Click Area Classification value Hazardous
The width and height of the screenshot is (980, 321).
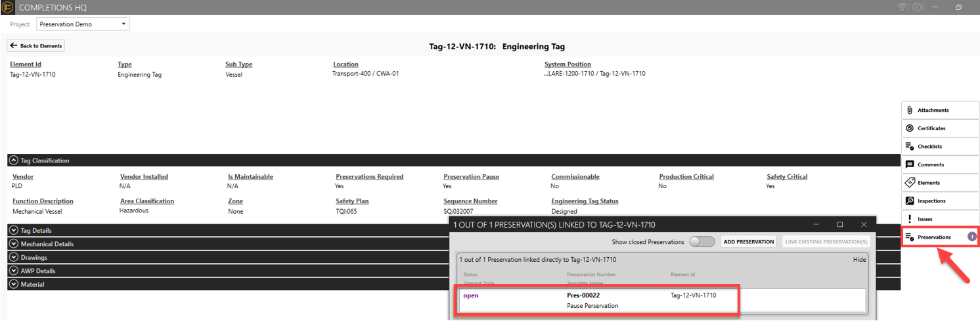coord(134,210)
